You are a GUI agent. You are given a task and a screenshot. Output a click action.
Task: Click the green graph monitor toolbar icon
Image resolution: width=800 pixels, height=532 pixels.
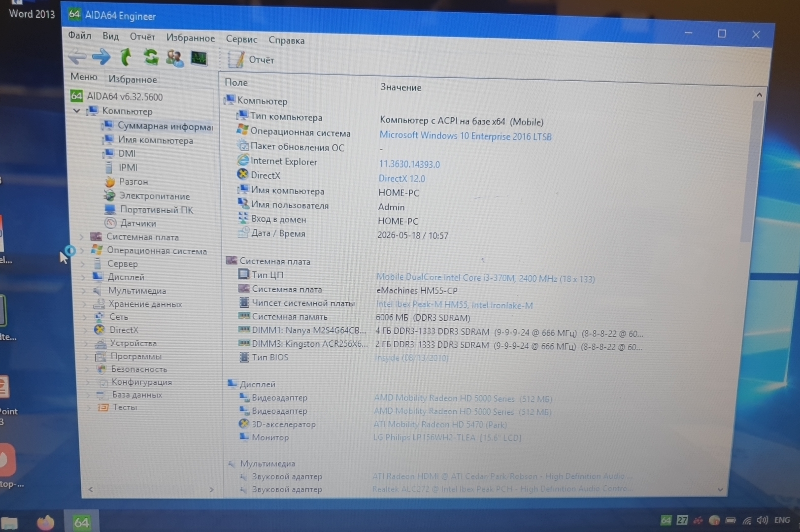(199, 59)
